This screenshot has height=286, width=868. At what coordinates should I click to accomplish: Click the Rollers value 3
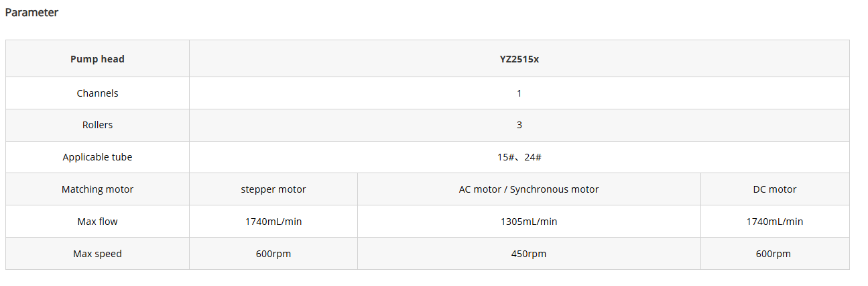click(x=519, y=125)
